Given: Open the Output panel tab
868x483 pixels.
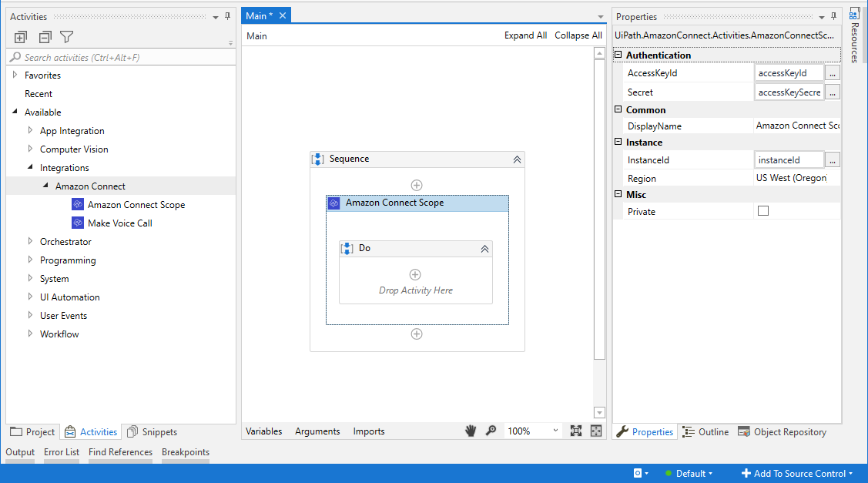Looking at the screenshot, I should pyautogui.click(x=20, y=452).
